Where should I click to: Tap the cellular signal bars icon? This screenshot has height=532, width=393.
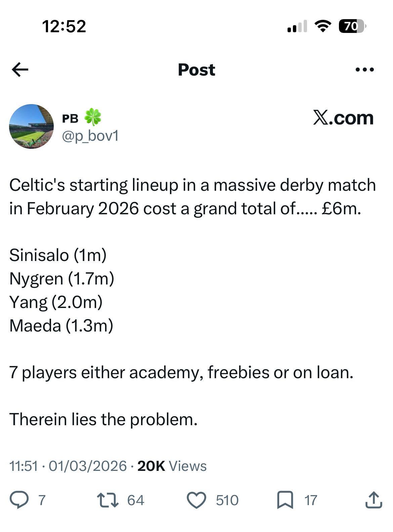[x=297, y=26]
